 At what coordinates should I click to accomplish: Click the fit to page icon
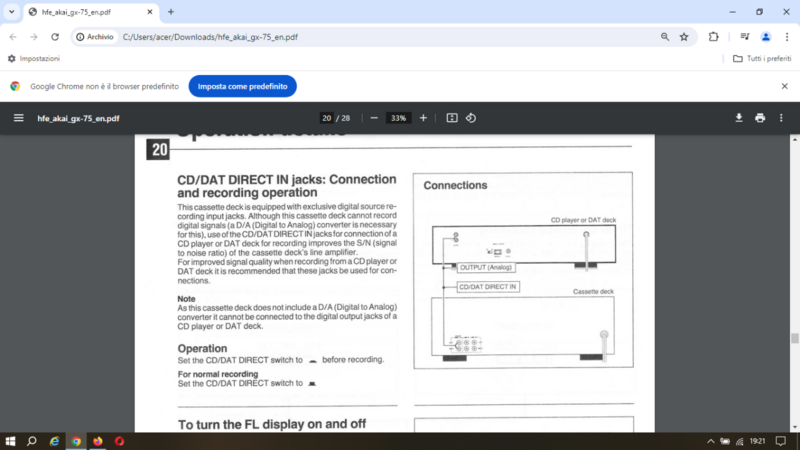(x=452, y=118)
